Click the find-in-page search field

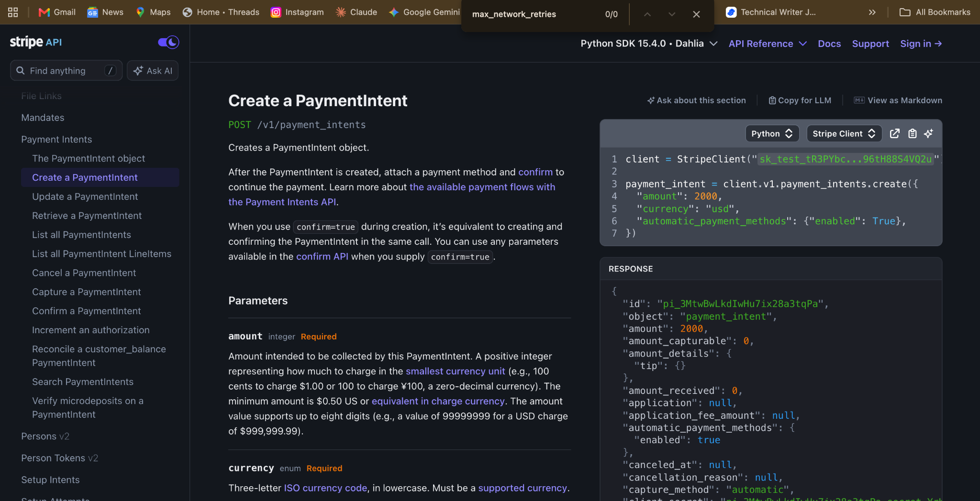tap(531, 14)
